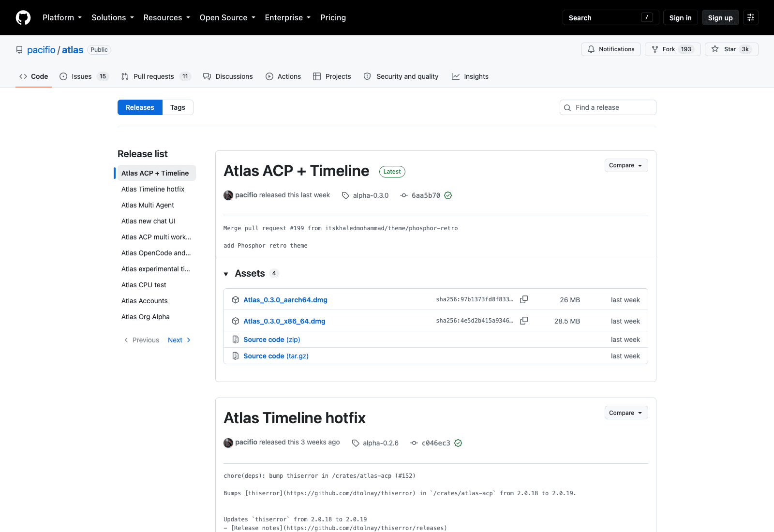Copy sha256 of x86_64 dmg asset
The image size is (774, 532).
click(x=524, y=321)
